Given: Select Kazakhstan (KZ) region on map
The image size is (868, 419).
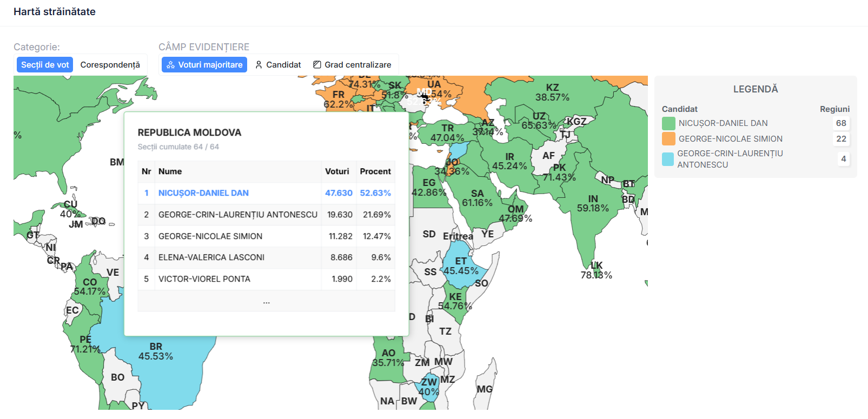Looking at the screenshot, I should [x=552, y=92].
